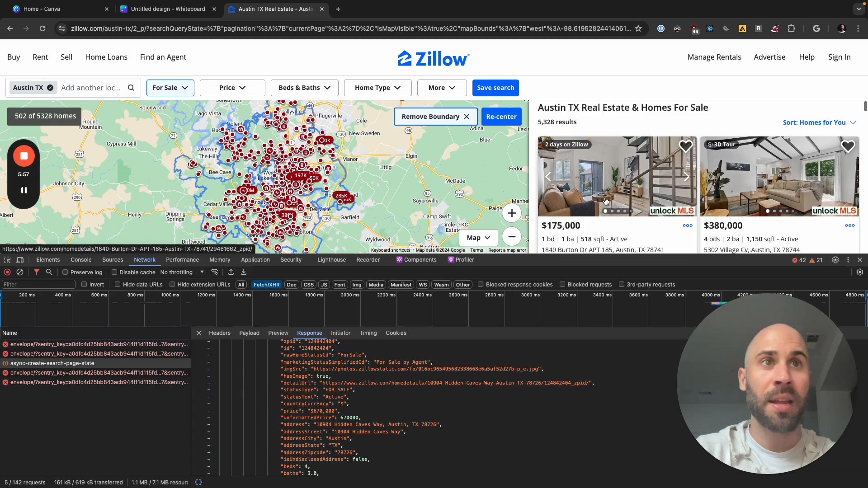Check Hide extension URLs
Screen dimensions: 868x488
(172, 285)
